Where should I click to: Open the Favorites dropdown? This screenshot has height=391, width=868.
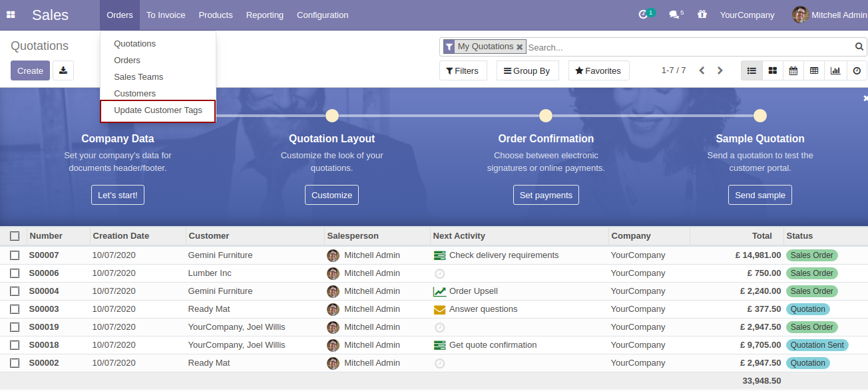(598, 70)
